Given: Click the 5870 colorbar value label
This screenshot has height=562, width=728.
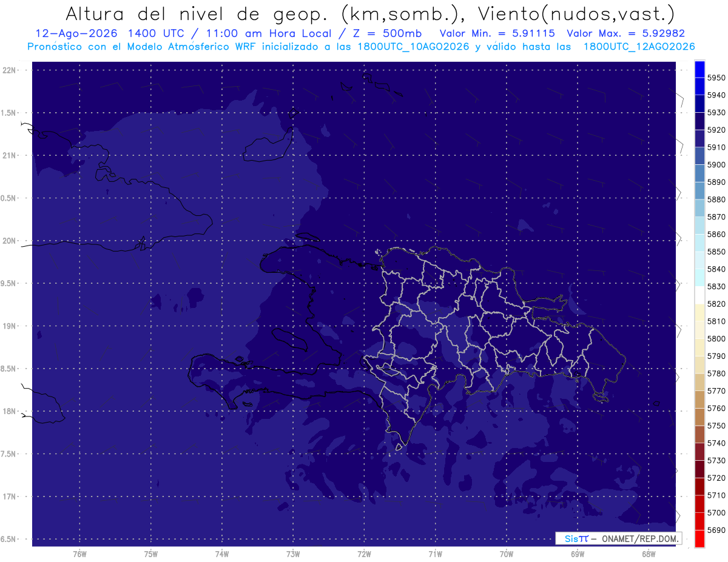Looking at the screenshot, I should pos(716,217).
